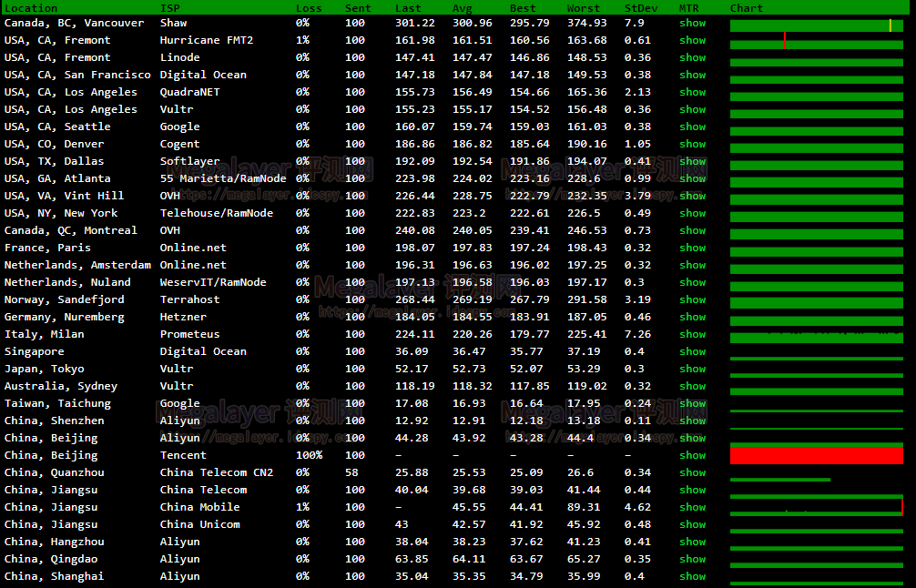The height and width of the screenshot is (588, 916).
Task: Show MTR for Linode Fremont
Action: [692, 57]
